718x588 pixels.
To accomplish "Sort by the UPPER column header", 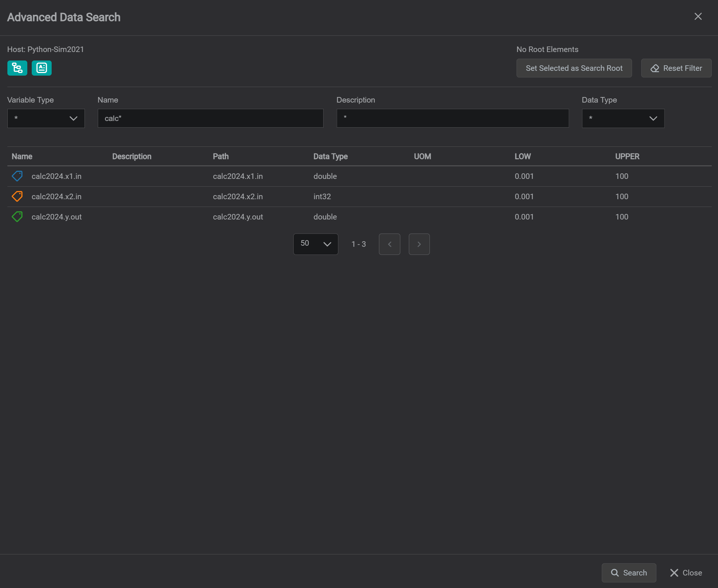I will point(627,156).
